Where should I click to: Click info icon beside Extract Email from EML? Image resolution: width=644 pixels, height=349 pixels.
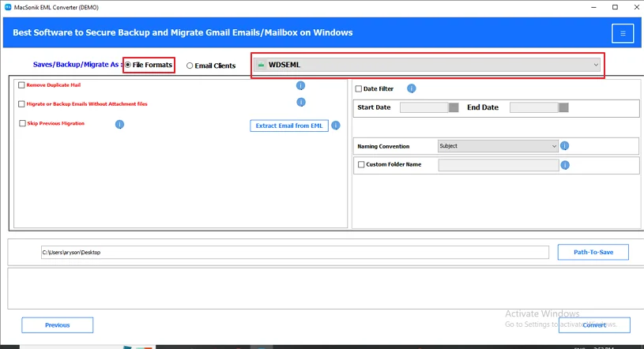pyautogui.click(x=336, y=126)
